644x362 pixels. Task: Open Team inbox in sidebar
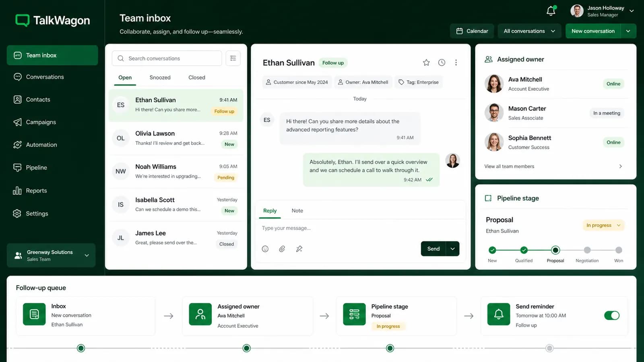(x=52, y=55)
